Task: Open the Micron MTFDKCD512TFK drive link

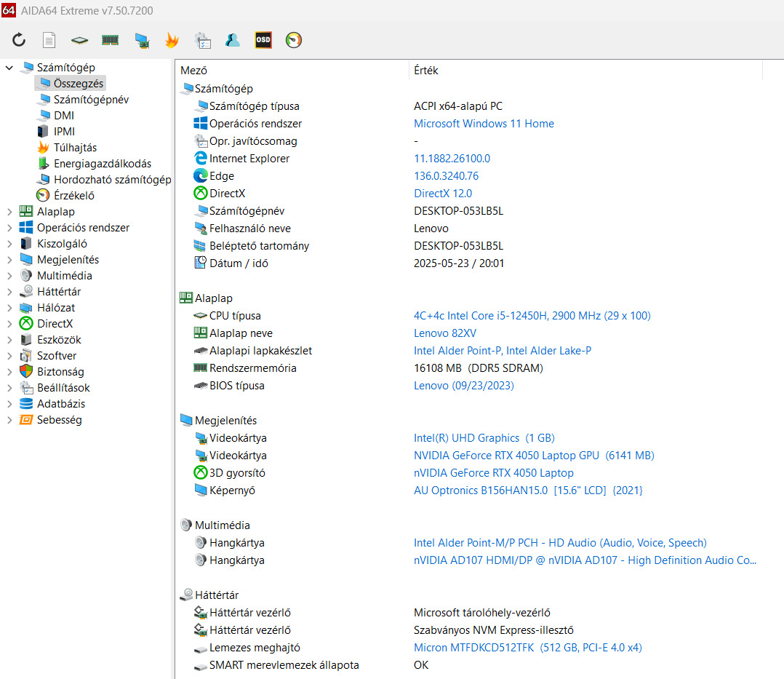Action: [528, 648]
